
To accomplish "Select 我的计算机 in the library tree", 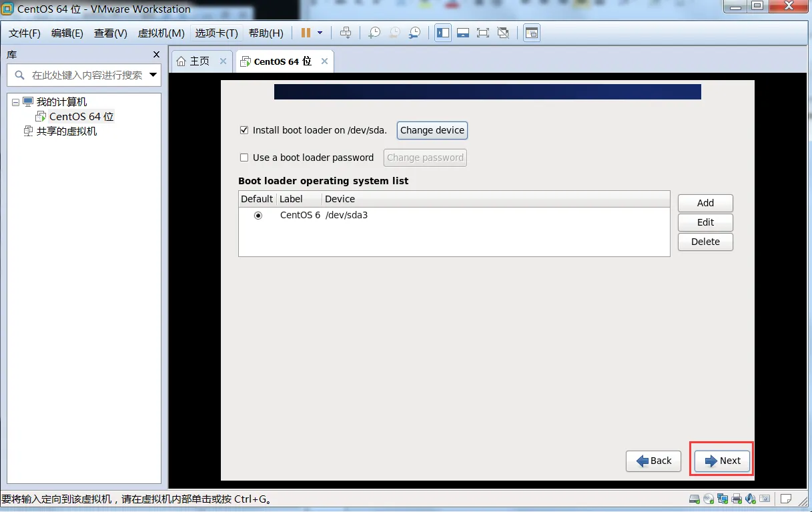I will coord(61,102).
